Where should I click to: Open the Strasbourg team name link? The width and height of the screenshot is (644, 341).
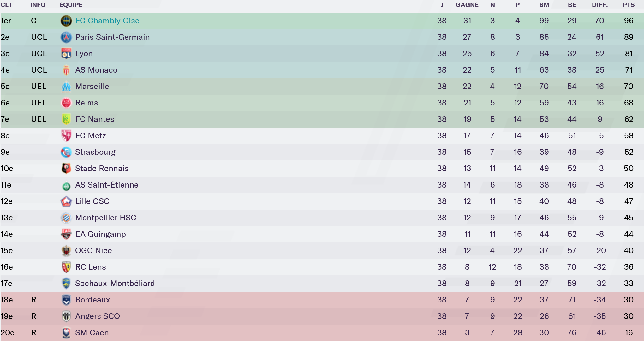[95, 152]
